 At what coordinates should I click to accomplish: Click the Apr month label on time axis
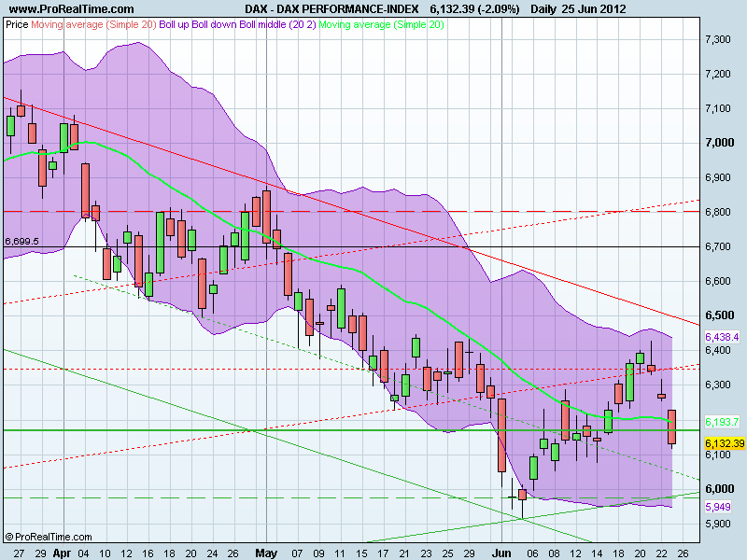point(62,553)
